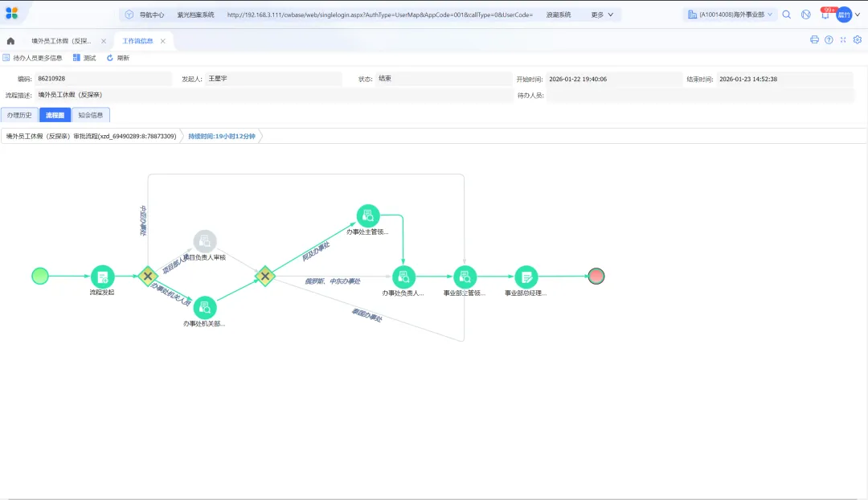Screen dimensions: 868x500
Task: Select the gray 项目负责人审核 node
Action: click(205, 241)
